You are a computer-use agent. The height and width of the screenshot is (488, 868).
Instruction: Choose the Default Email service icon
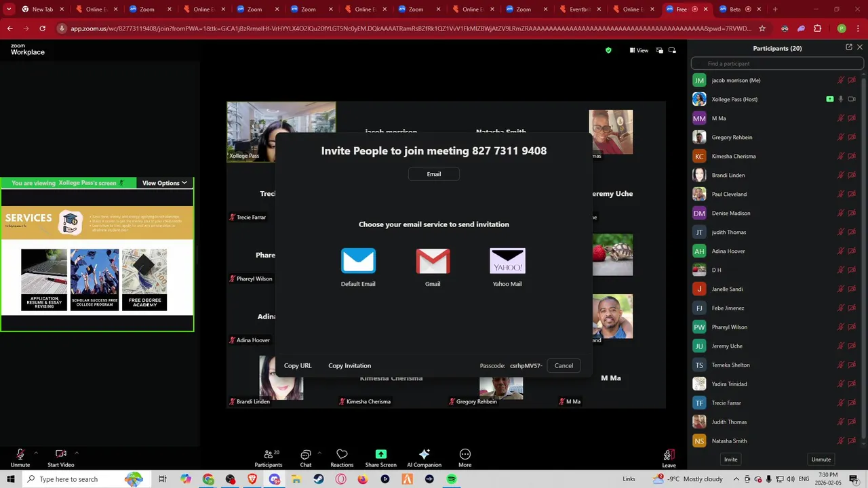click(x=358, y=260)
